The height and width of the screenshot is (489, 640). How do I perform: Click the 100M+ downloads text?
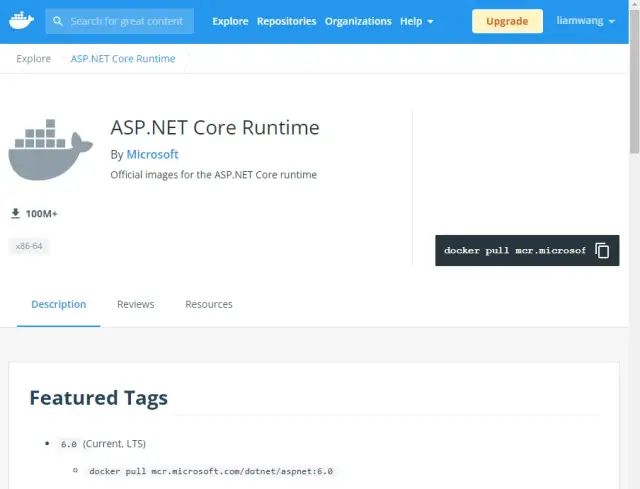(42, 213)
